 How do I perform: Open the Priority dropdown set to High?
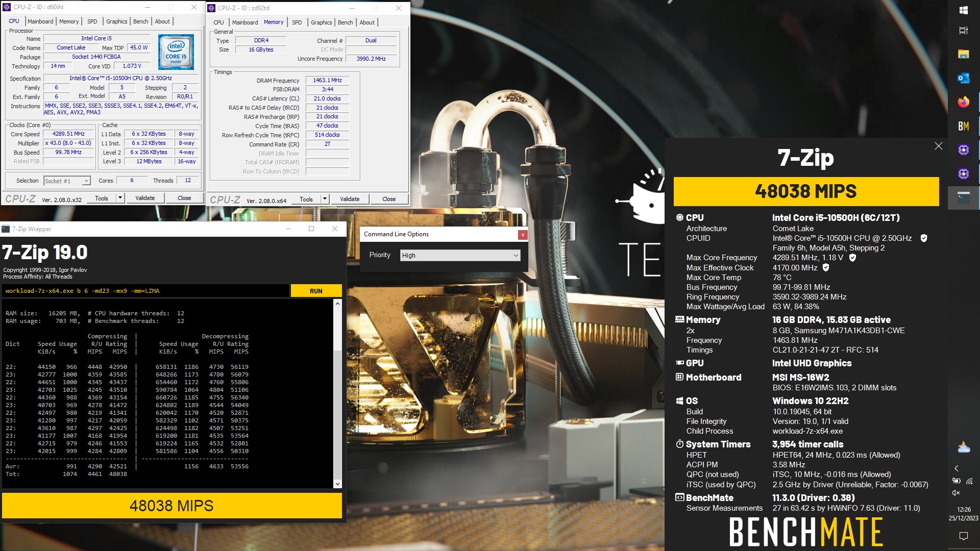coord(460,255)
